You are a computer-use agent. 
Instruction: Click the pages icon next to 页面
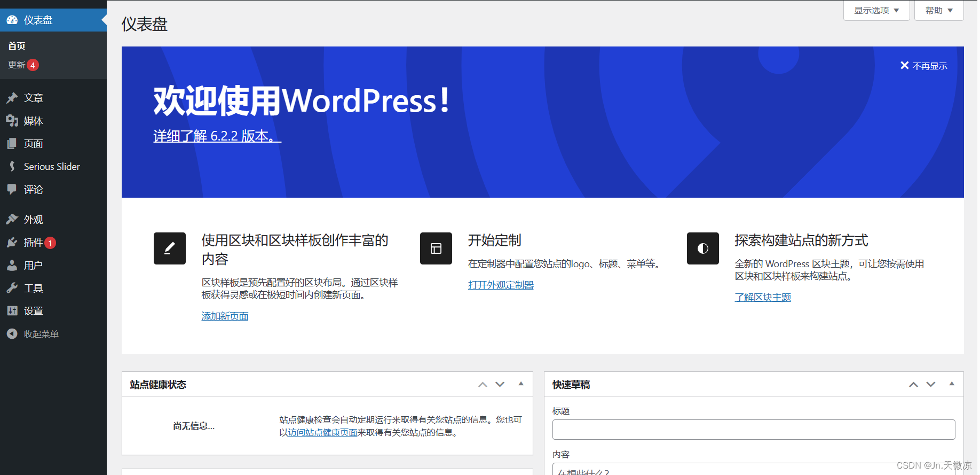[12, 144]
